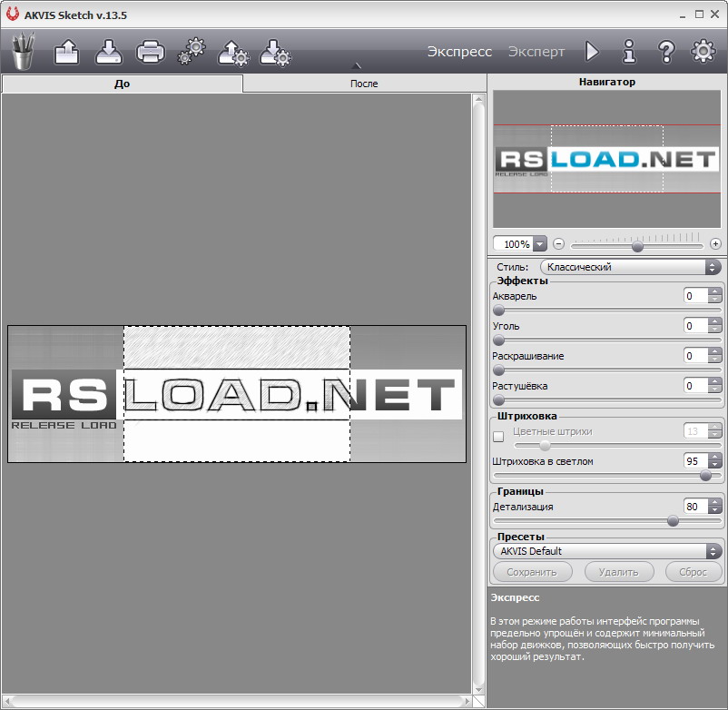Click right arrow of horizontal scrollbar

[467, 701]
